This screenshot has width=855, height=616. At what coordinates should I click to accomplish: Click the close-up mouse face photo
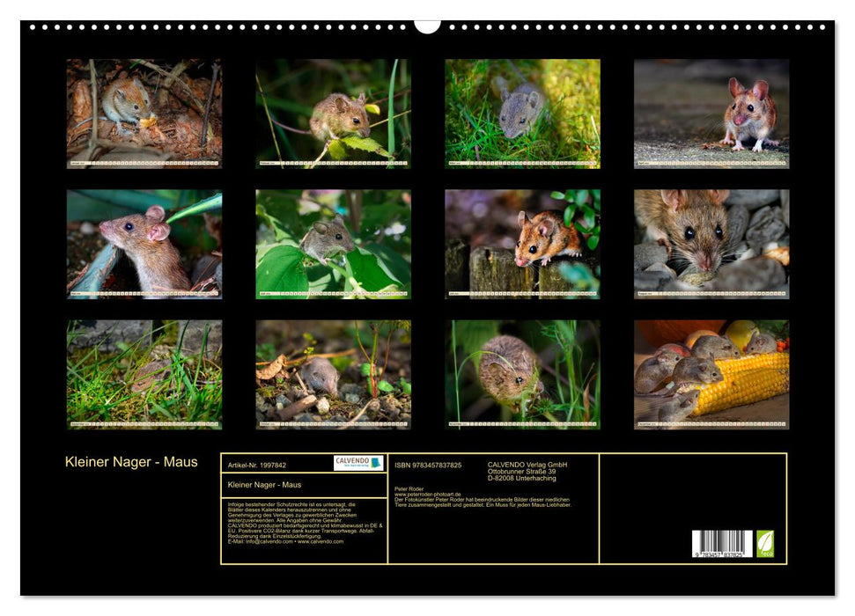(x=710, y=242)
